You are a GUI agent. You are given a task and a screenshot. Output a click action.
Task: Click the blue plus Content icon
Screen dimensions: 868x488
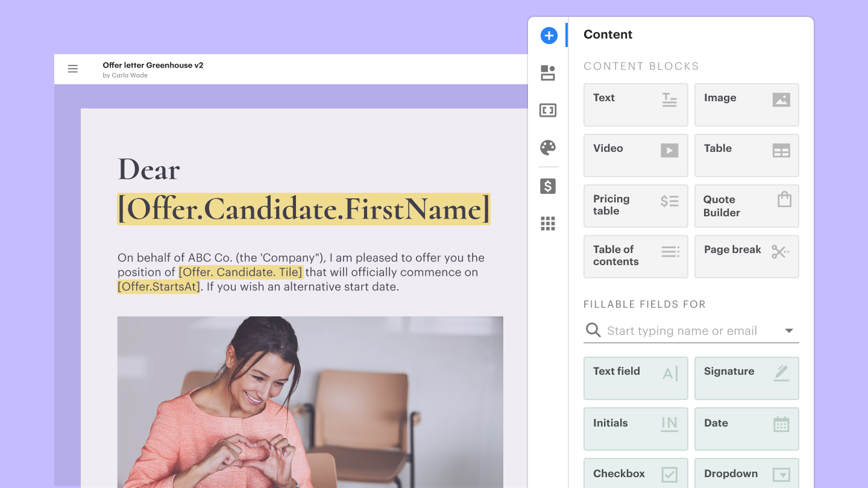pyautogui.click(x=549, y=36)
